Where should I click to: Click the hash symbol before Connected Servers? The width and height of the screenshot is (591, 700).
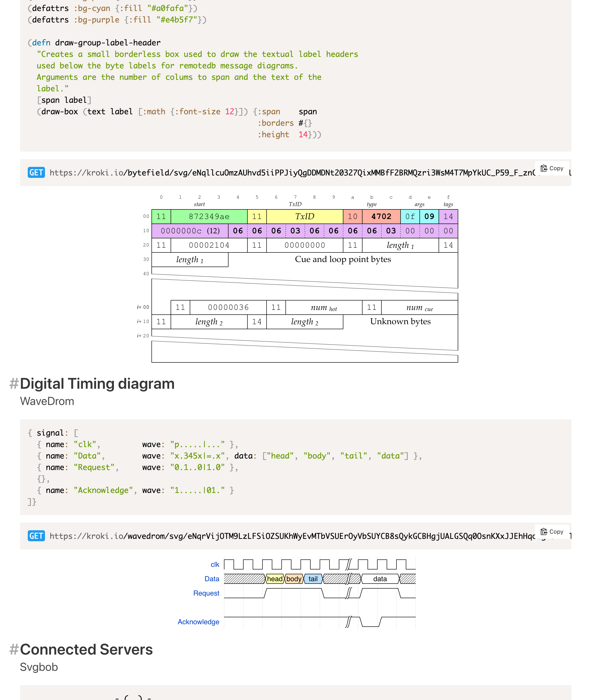click(14, 650)
